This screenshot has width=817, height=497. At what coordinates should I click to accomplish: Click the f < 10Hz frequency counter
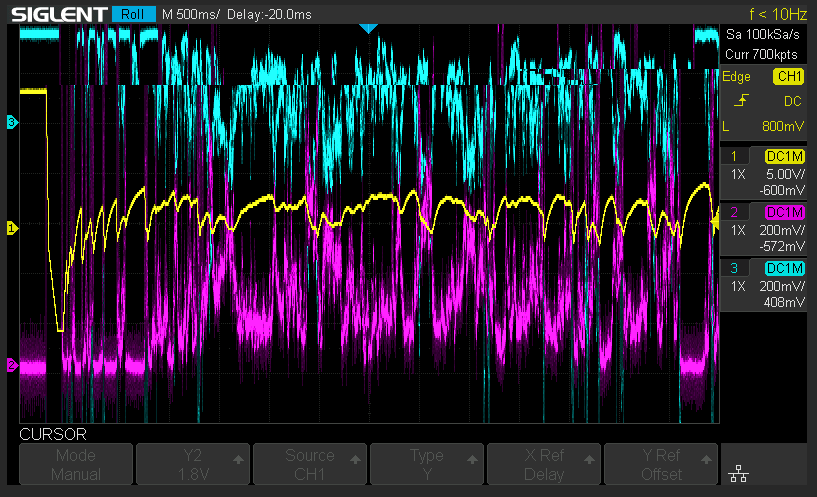point(778,14)
